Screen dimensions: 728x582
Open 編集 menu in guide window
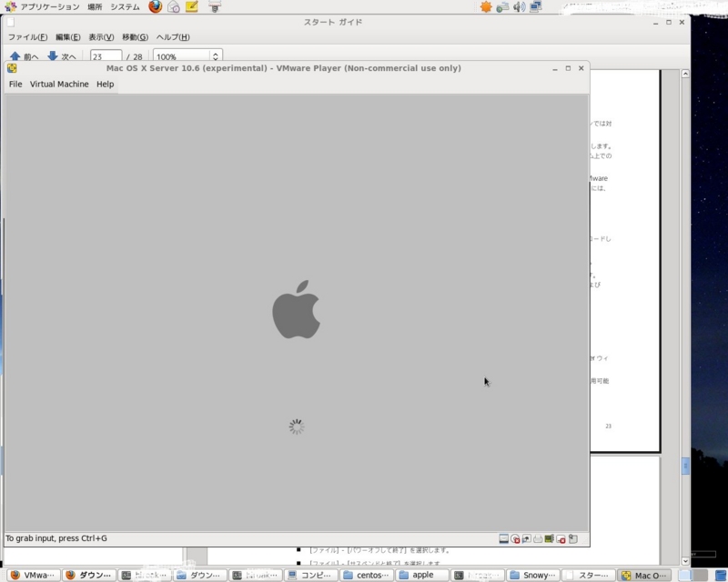pyautogui.click(x=67, y=37)
